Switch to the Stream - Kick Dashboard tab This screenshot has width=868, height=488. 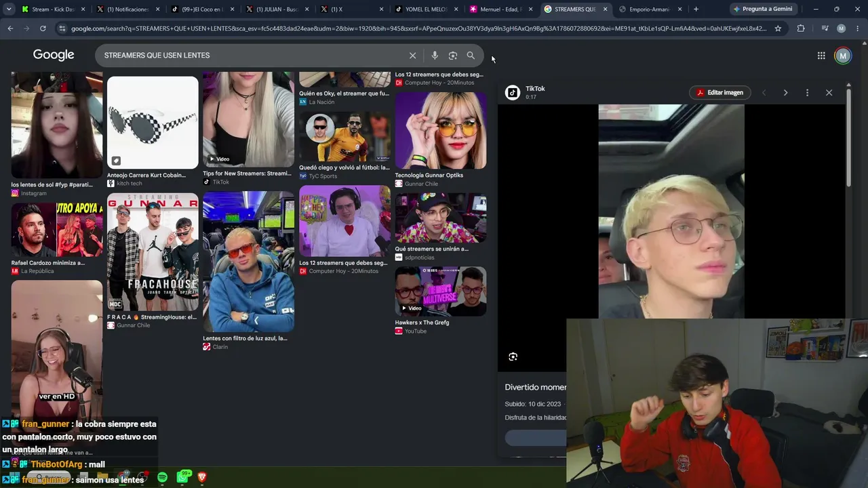pos(53,9)
